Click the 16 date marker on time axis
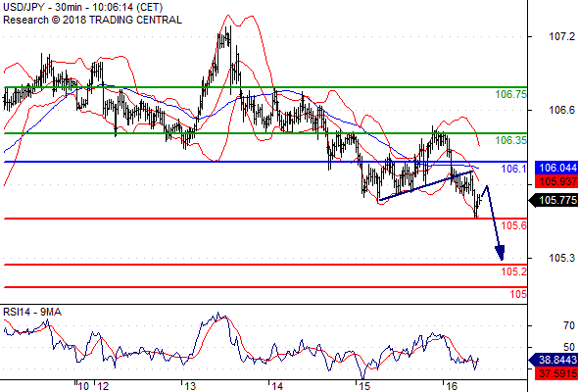578x392 pixels. pos(452,386)
